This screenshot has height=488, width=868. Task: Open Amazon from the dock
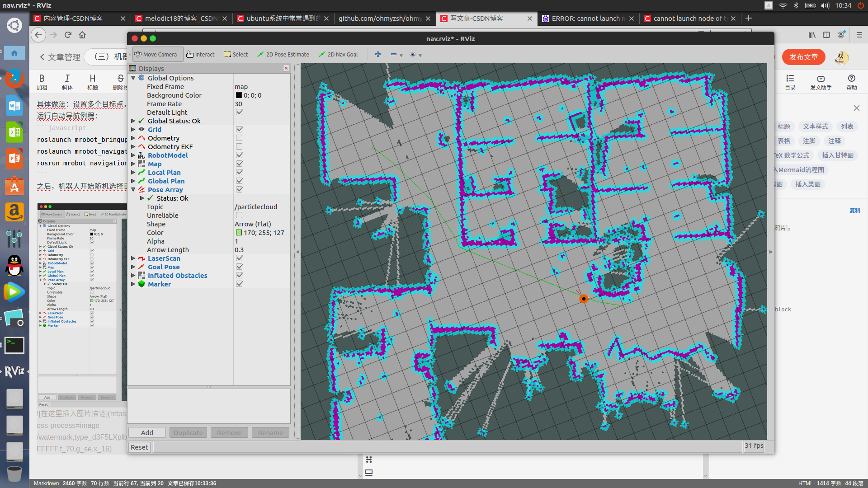[14, 212]
